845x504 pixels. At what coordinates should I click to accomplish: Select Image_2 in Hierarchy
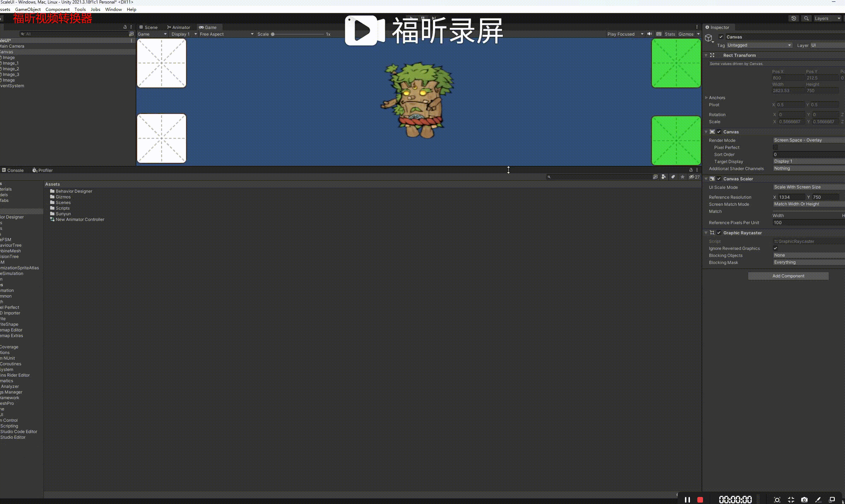click(x=11, y=69)
